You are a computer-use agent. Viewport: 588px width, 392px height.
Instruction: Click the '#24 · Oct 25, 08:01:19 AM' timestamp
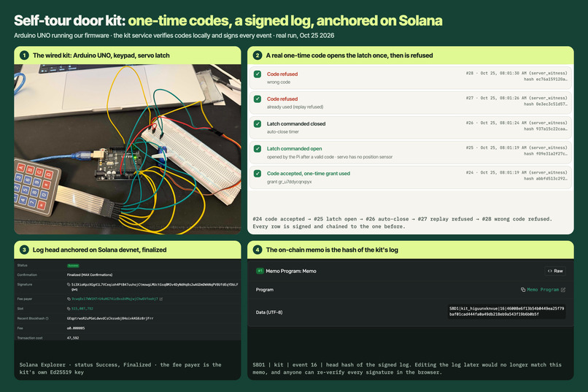pyautogui.click(x=517, y=172)
